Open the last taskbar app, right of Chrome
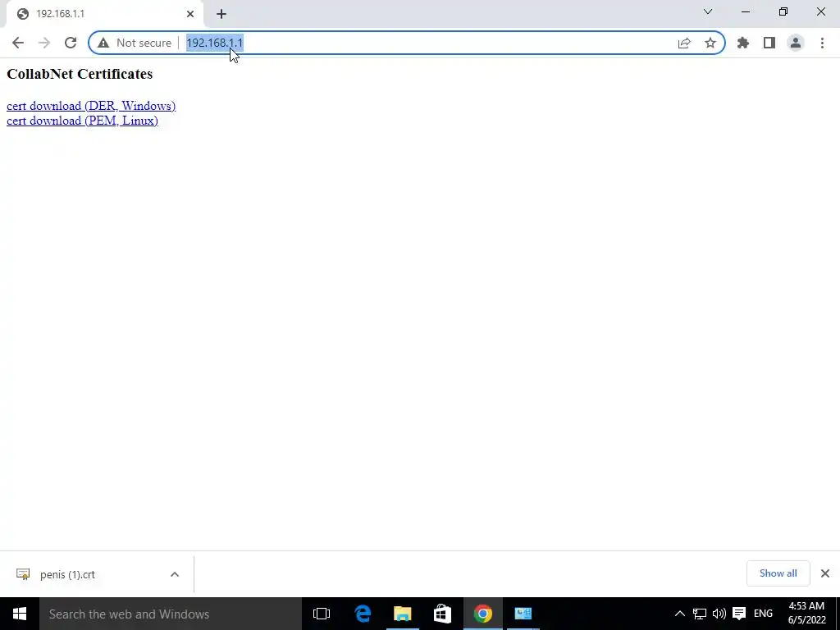Screen dimensions: 840x630 (523, 614)
